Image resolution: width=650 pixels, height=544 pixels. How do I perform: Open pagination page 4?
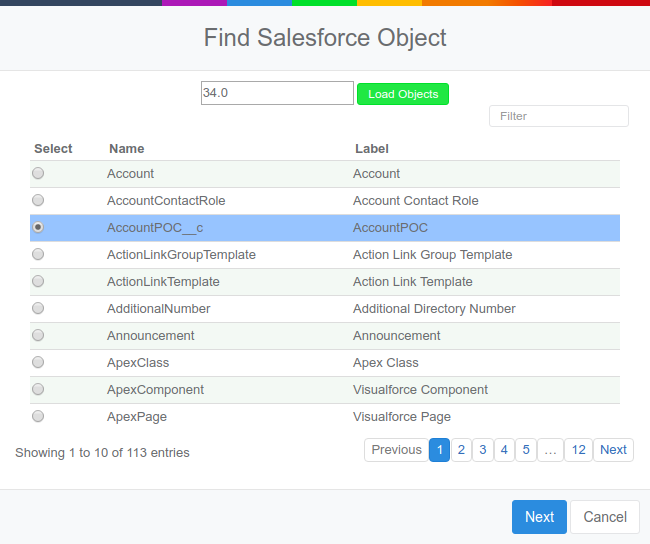504,450
